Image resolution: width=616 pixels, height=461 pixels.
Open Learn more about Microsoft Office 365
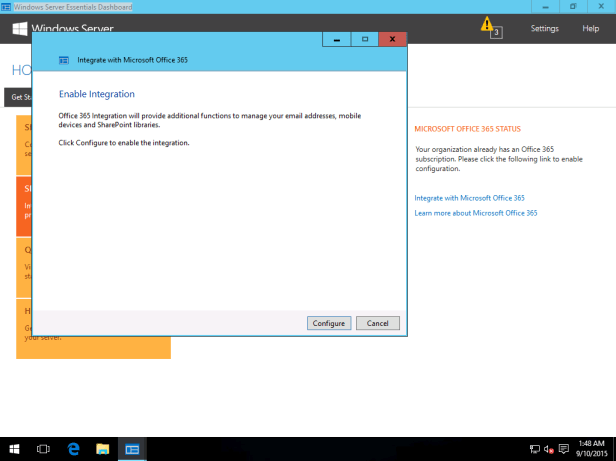click(476, 213)
